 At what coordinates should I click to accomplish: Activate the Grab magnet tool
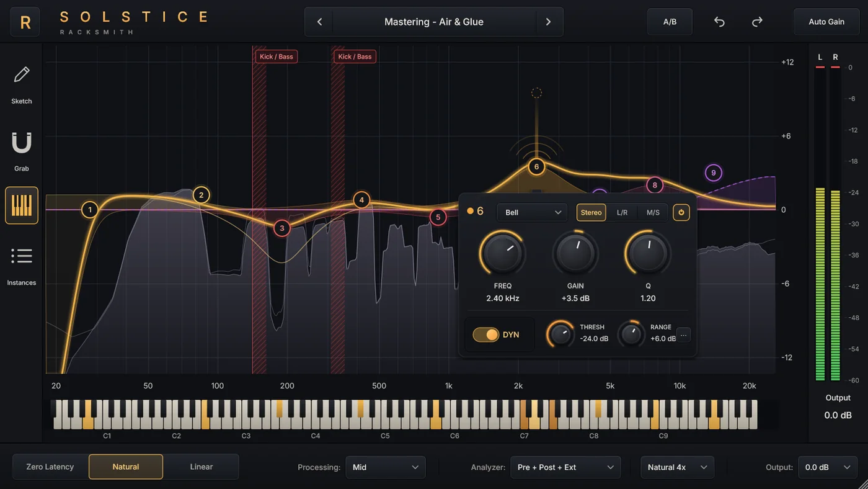(x=22, y=143)
